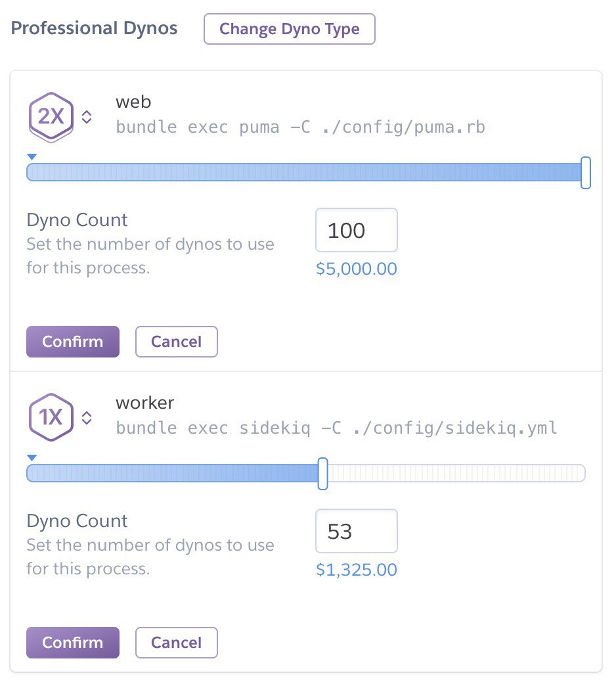This screenshot has height=690, width=616.
Task: Open the web dyno size selector arrows
Action: tap(87, 117)
